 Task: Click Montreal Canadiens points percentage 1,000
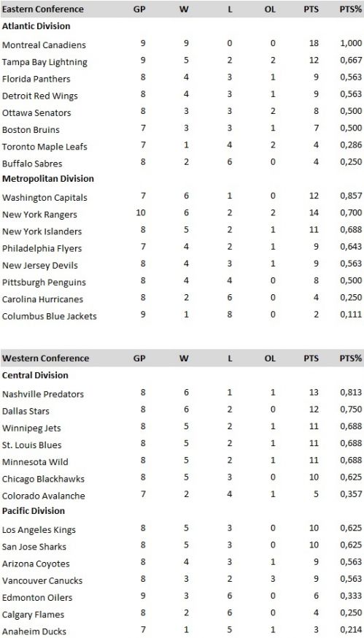click(x=351, y=43)
